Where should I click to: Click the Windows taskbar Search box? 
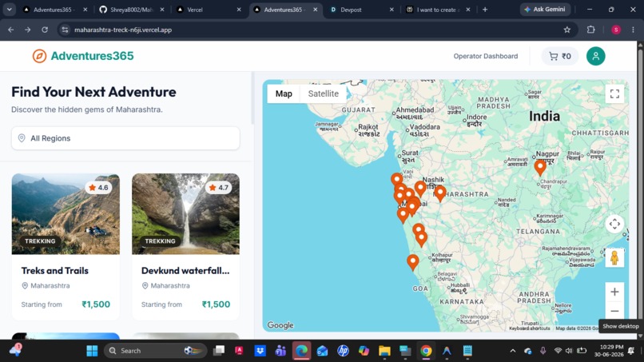tap(155, 351)
